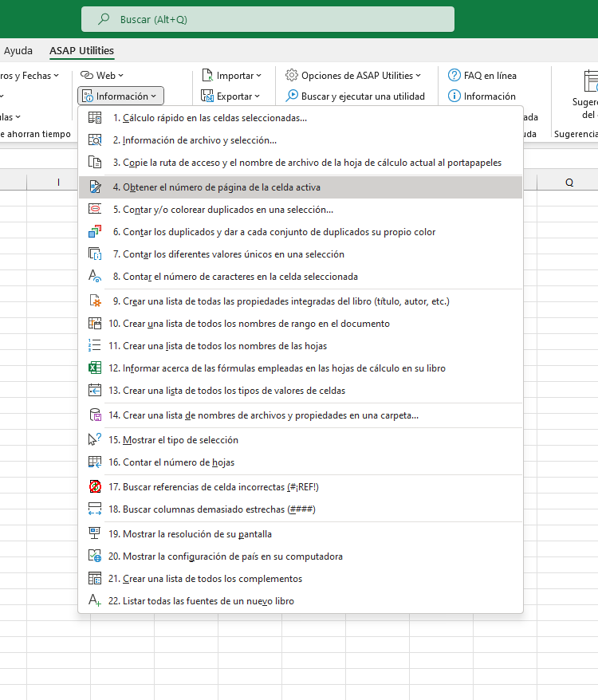Click the Buscar (Alt+Q) search field
598x700 pixels.
coord(268,19)
